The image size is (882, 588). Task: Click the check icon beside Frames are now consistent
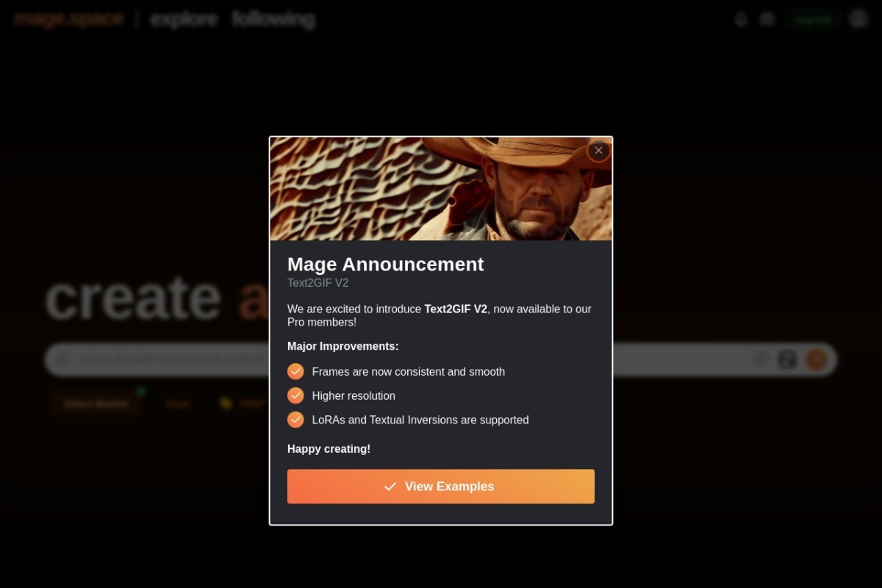[x=295, y=371]
